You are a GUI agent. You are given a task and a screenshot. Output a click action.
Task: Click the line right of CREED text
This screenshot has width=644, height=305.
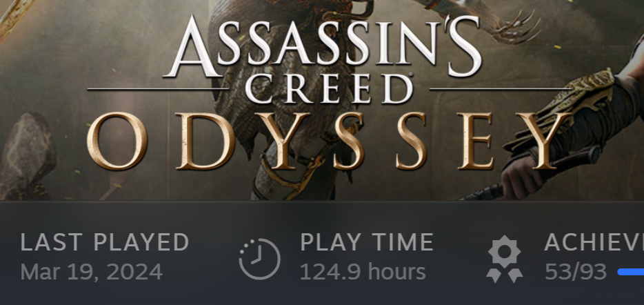[501, 89]
